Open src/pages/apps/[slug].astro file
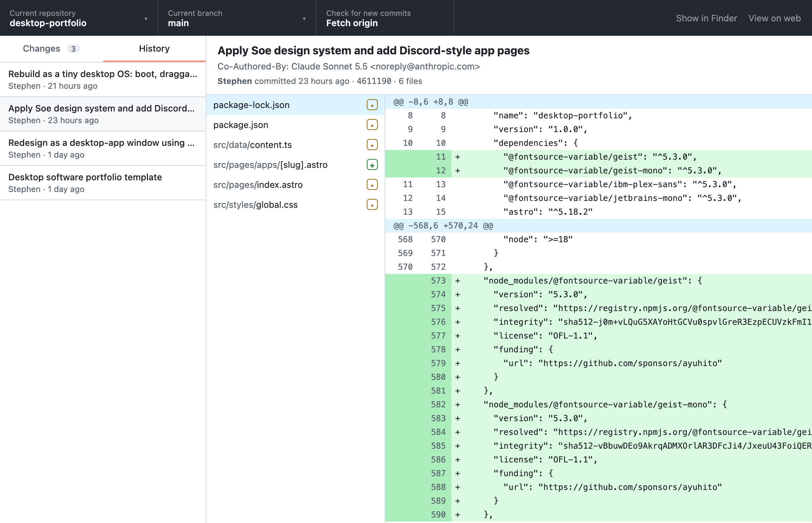 click(x=296, y=165)
